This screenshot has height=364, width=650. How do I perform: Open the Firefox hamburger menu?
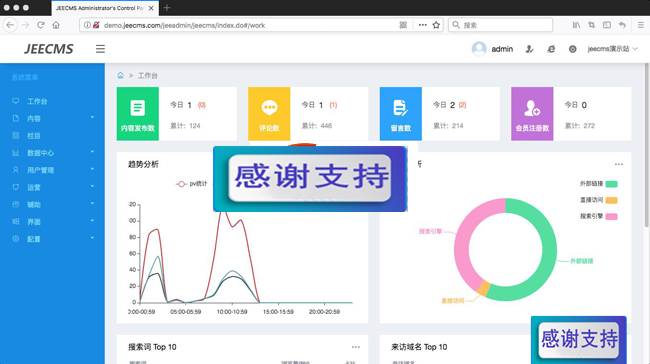[x=640, y=25]
